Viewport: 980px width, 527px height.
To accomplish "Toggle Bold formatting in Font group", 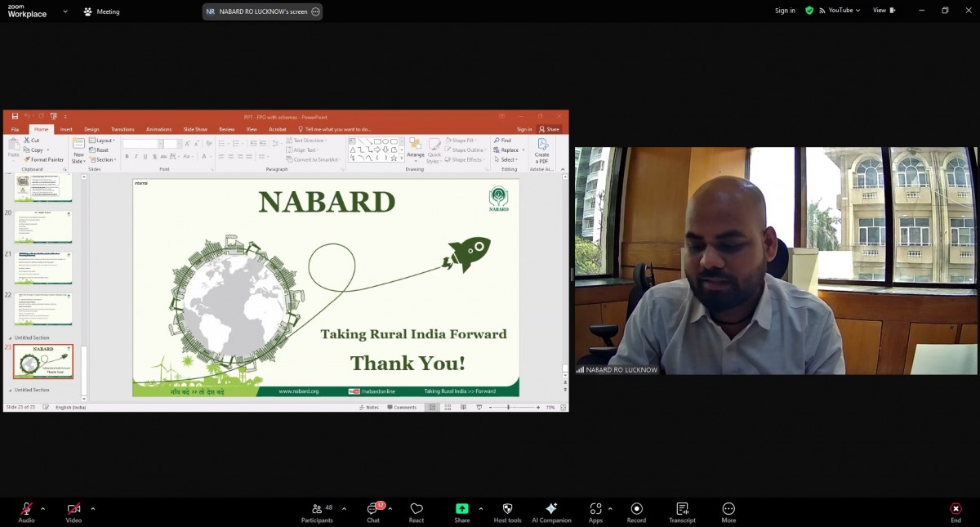I will click(127, 156).
